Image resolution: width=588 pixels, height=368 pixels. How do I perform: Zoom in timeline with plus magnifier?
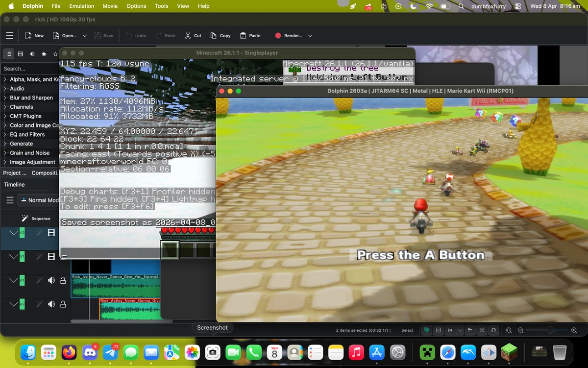pos(574,330)
